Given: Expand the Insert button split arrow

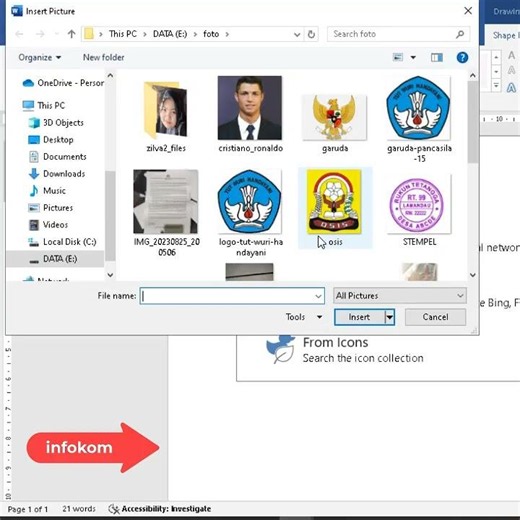Looking at the screenshot, I should (390, 317).
